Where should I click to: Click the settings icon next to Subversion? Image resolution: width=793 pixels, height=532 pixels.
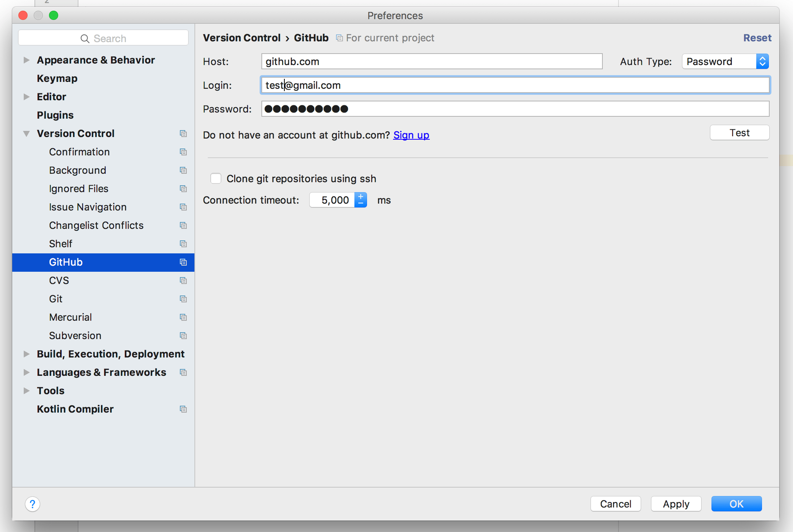coord(183,335)
